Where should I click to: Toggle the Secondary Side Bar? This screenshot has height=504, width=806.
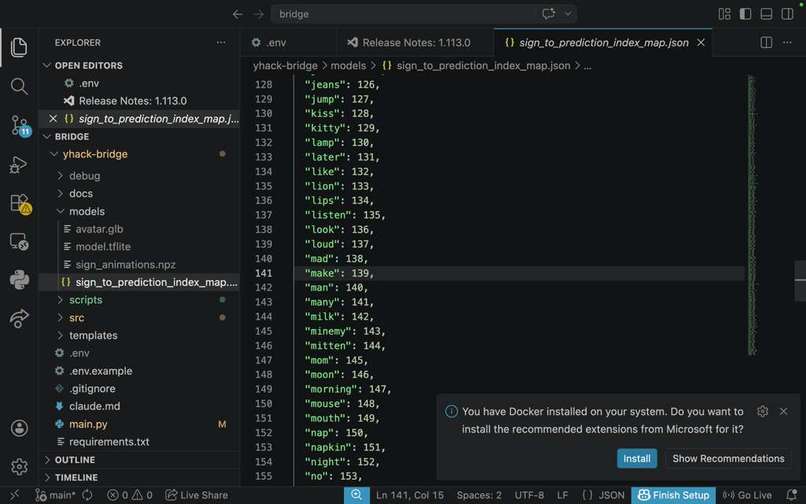point(787,14)
